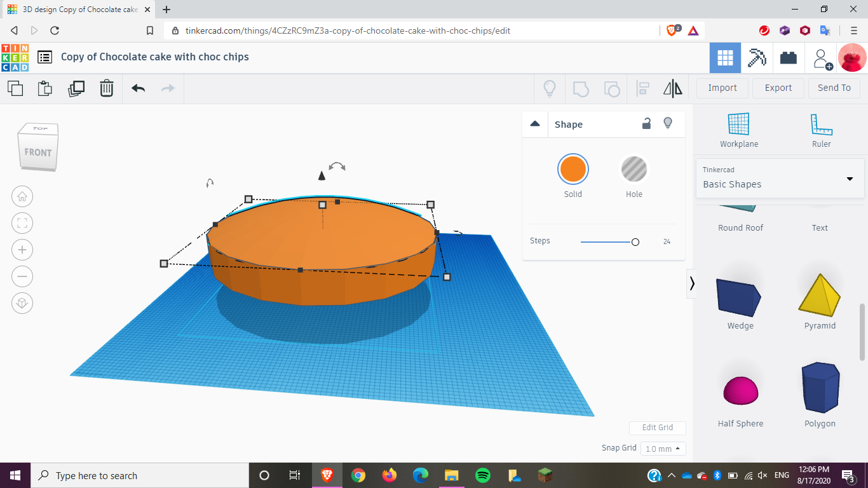Click the Export button
Viewport: 868px width, 488px height.
(x=778, y=88)
